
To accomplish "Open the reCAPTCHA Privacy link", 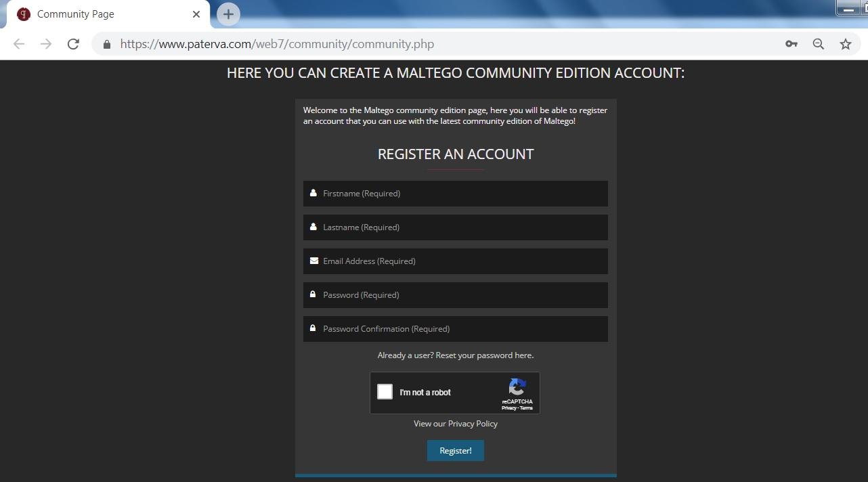I will point(508,408).
